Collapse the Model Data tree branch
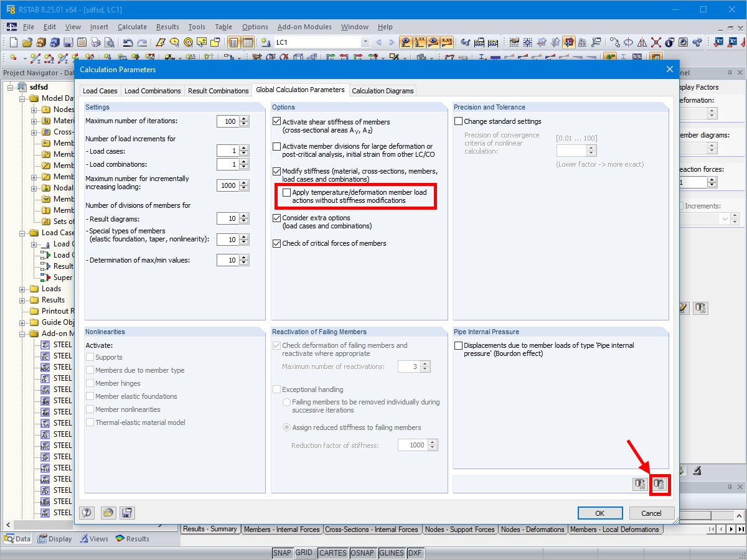The height and width of the screenshot is (560, 747). pyautogui.click(x=21, y=98)
